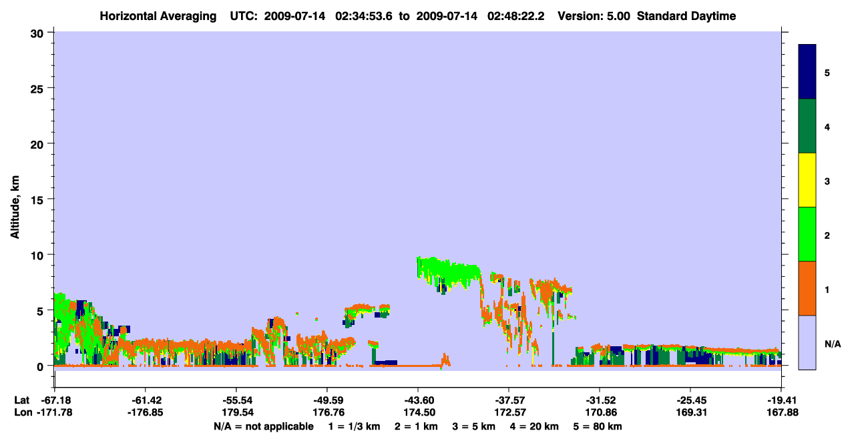
Task: Click the legend entry '4 = 20 km'
Action: (535, 426)
